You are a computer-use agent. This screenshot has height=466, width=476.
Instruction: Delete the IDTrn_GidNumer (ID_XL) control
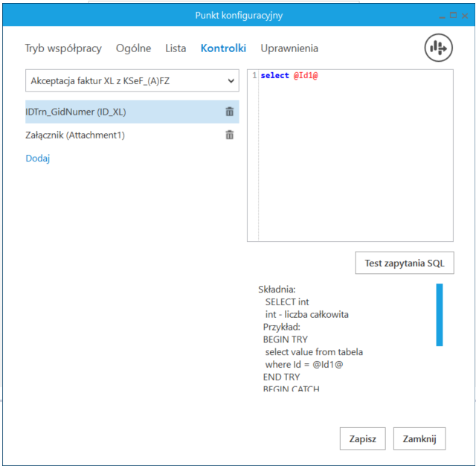[230, 112]
